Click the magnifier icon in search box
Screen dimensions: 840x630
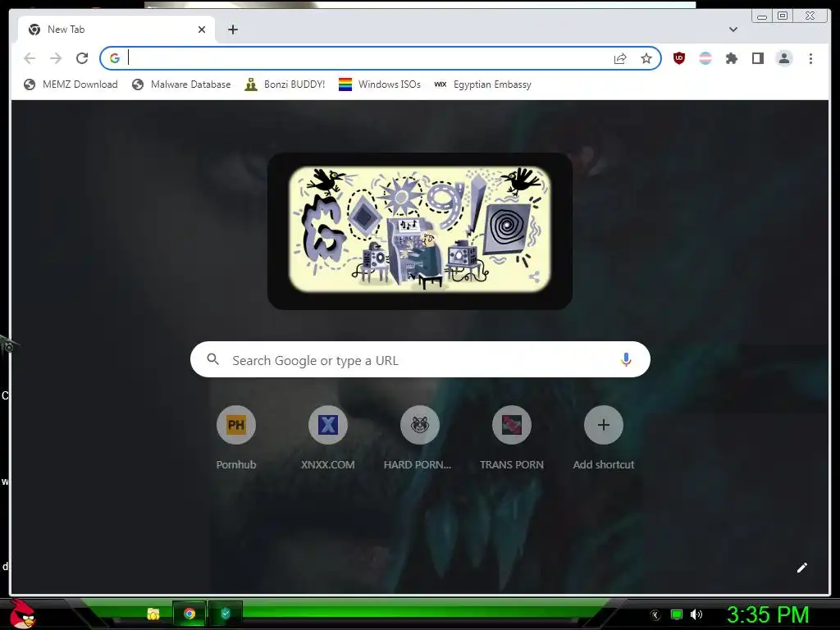tap(212, 359)
